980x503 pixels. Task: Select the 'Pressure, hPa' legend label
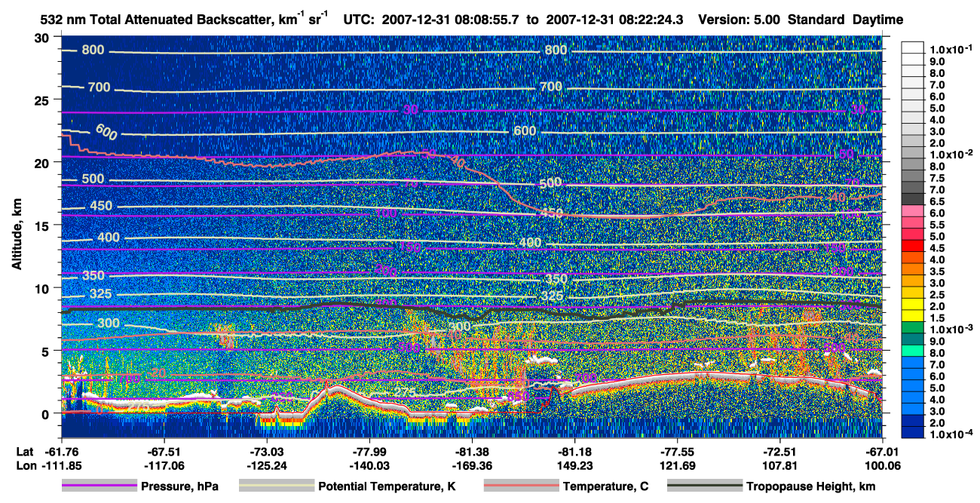179,486
